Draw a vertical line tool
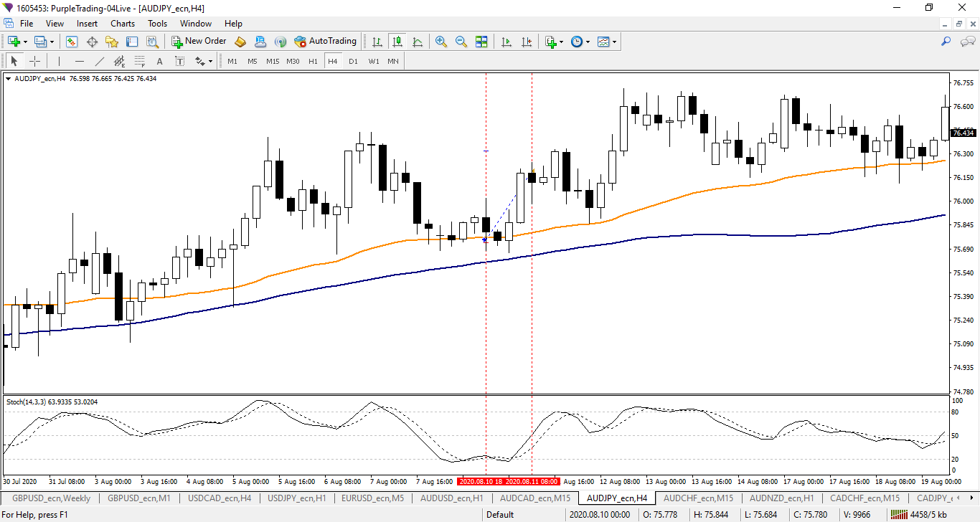980x522 pixels. pos(60,61)
